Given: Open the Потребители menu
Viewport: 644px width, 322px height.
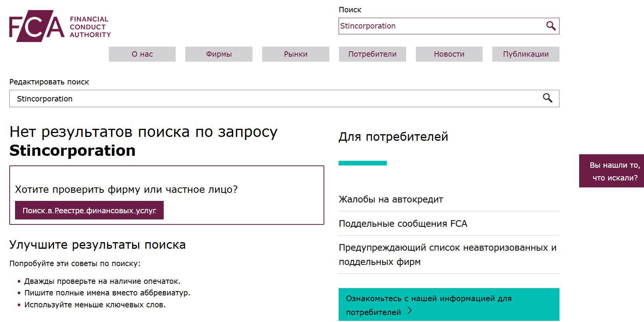Looking at the screenshot, I should 373,54.
